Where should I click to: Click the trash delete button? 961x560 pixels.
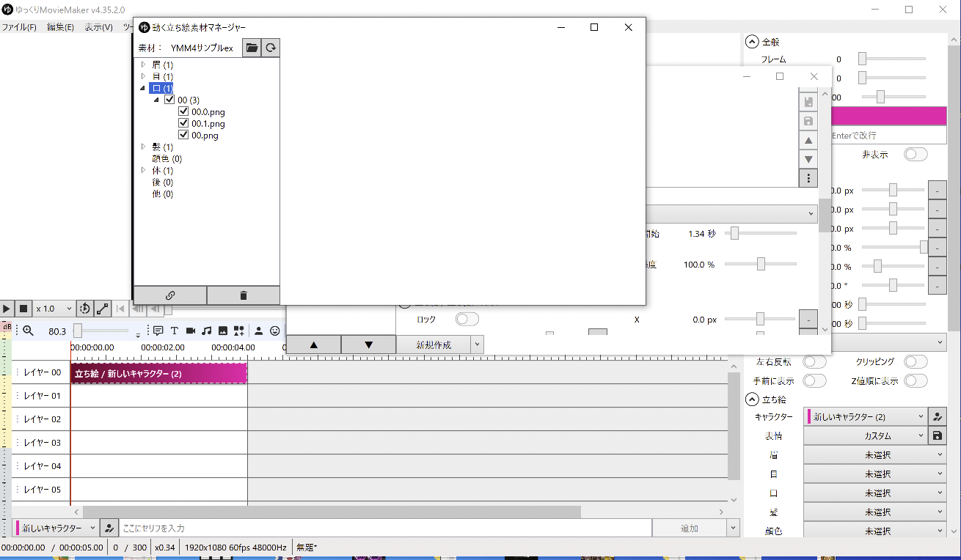pos(244,295)
